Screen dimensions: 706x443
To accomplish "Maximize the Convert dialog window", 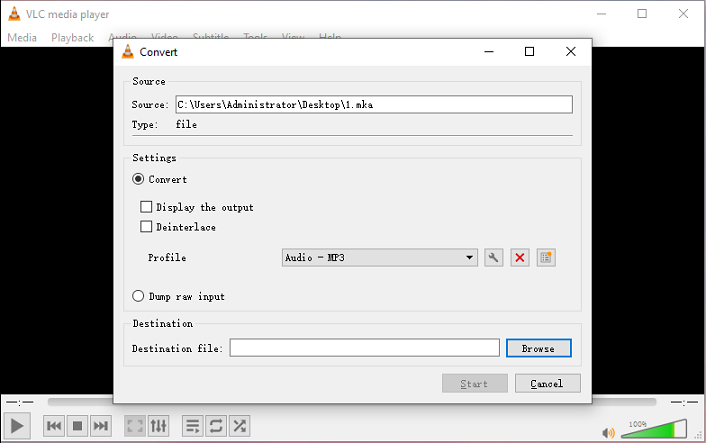I will pyautogui.click(x=530, y=52).
